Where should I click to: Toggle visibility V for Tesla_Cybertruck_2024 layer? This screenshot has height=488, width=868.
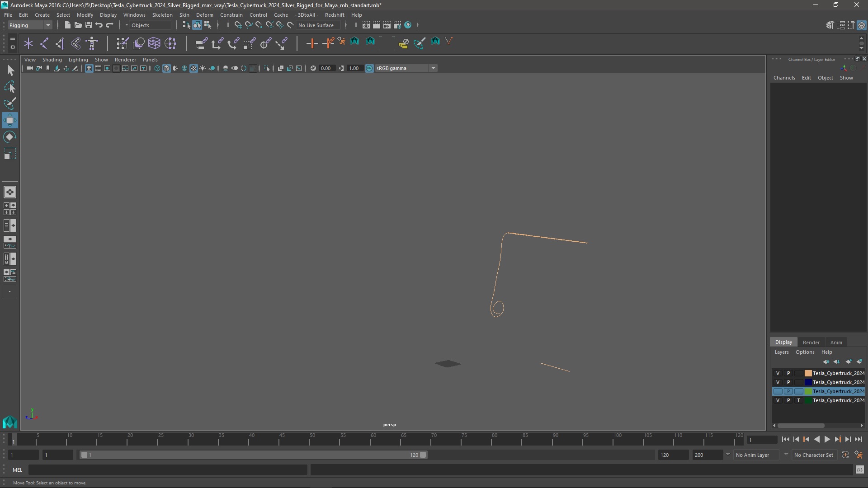778,391
